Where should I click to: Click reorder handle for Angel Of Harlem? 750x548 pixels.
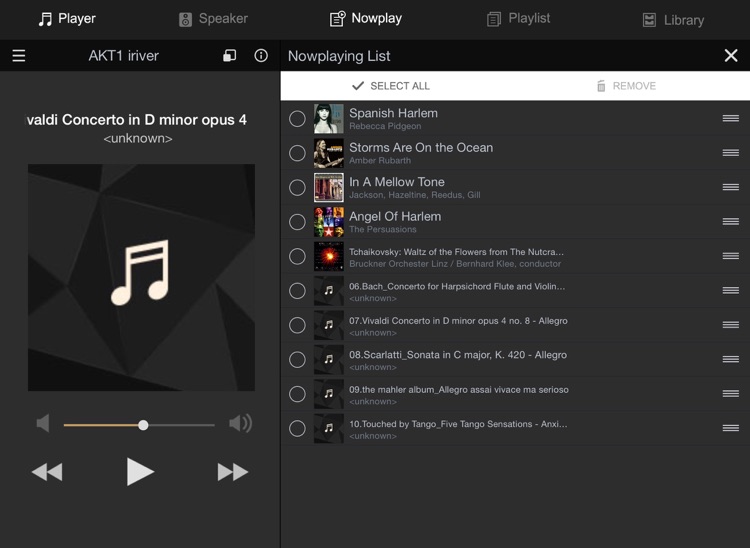pyautogui.click(x=730, y=221)
